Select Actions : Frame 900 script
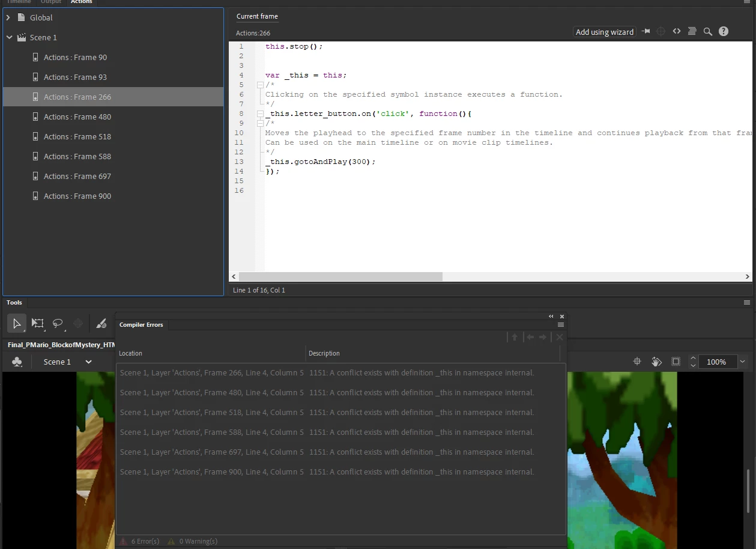The image size is (756, 549). (113, 196)
